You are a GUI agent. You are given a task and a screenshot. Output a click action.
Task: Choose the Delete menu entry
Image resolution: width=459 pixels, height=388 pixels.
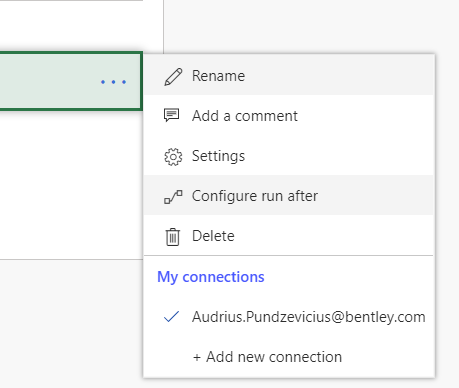289,236
